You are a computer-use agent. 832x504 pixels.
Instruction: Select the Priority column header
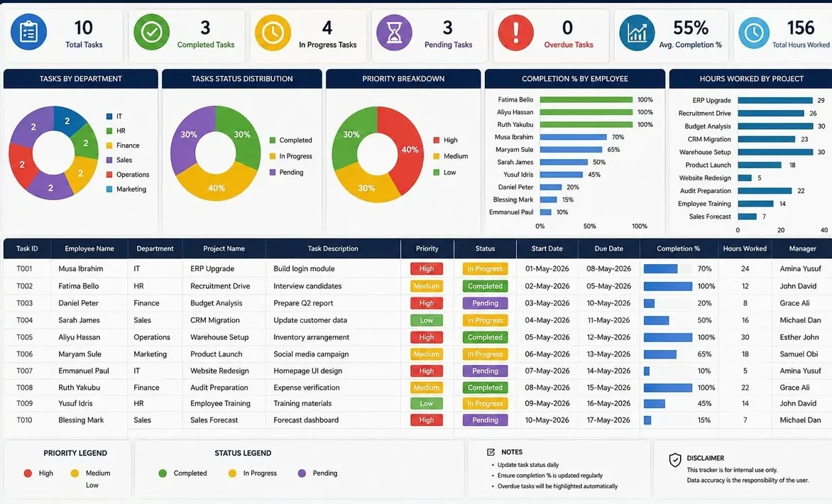pyautogui.click(x=427, y=248)
